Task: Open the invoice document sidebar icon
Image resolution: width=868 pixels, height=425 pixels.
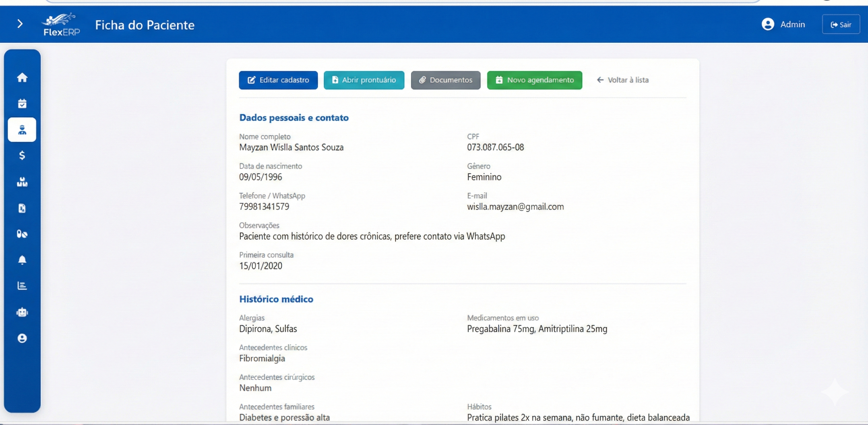Action: click(22, 208)
